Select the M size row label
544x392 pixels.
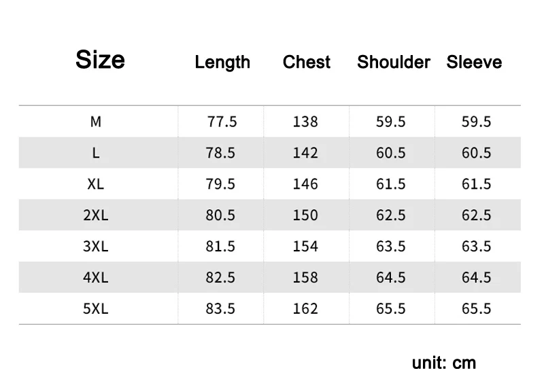coord(96,122)
